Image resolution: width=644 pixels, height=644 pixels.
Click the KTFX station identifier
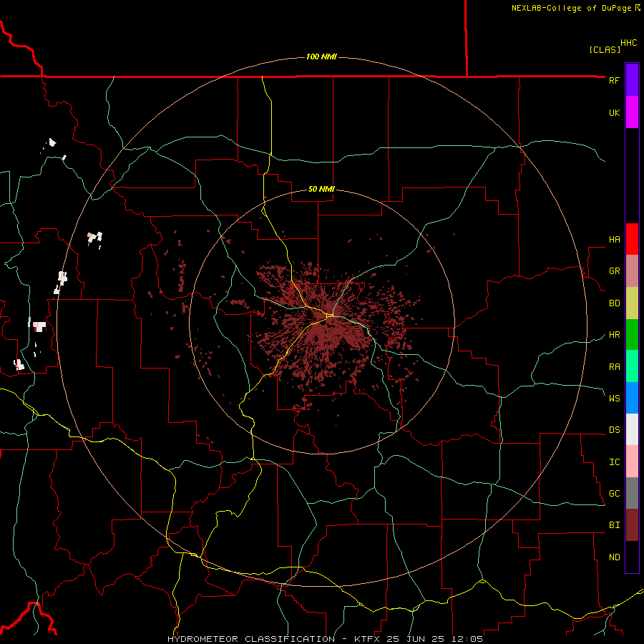[367, 639]
